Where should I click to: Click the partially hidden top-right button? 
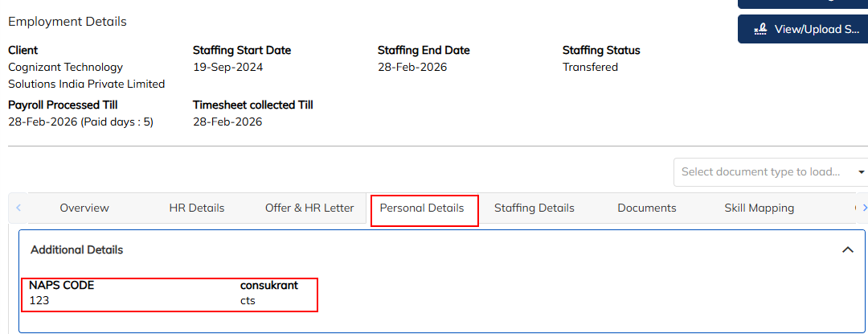(802, 3)
